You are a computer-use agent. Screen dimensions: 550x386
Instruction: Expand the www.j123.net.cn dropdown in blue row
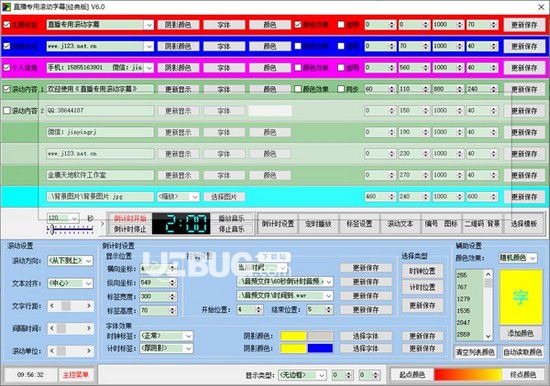[x=149, y=46]
